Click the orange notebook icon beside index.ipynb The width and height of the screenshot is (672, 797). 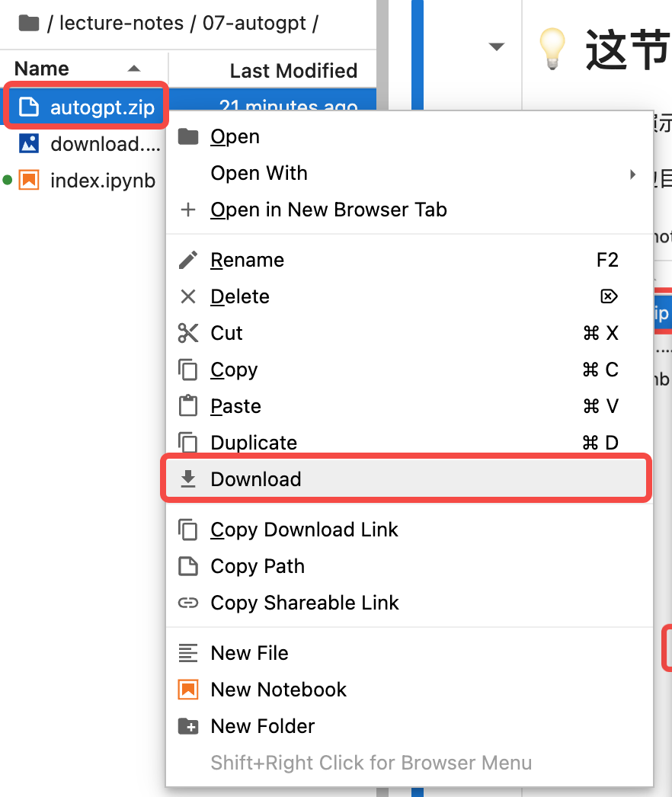tap(29, 181)
